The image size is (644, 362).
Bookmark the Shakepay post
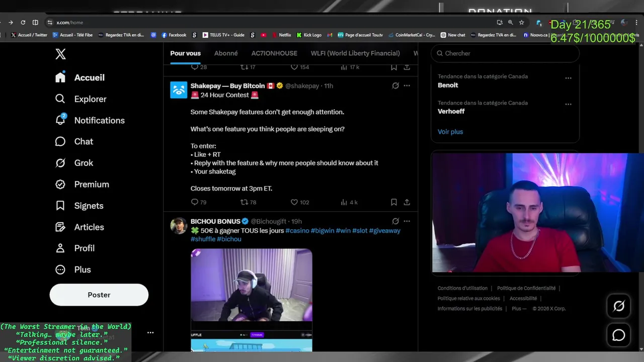coord(393,202)
